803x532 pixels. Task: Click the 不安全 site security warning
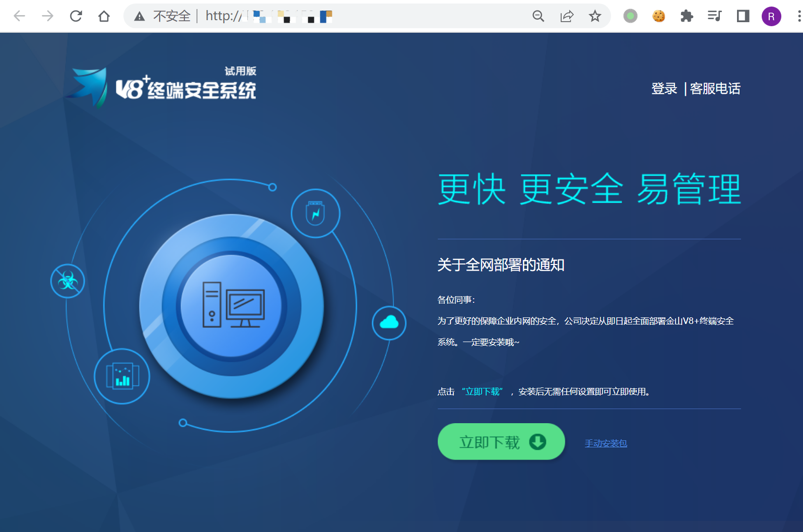[x=163, y=16]
